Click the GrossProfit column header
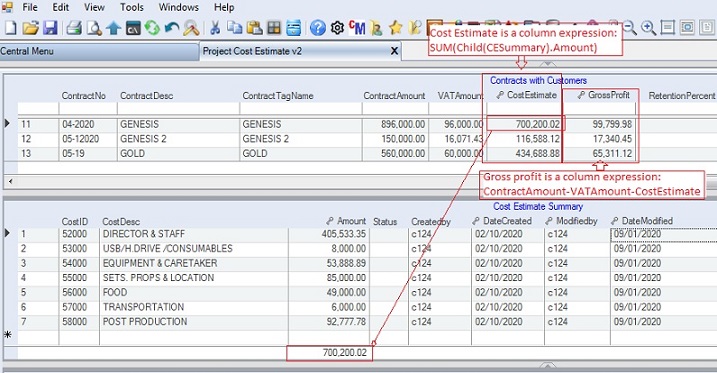 click(x=604, y=95)
